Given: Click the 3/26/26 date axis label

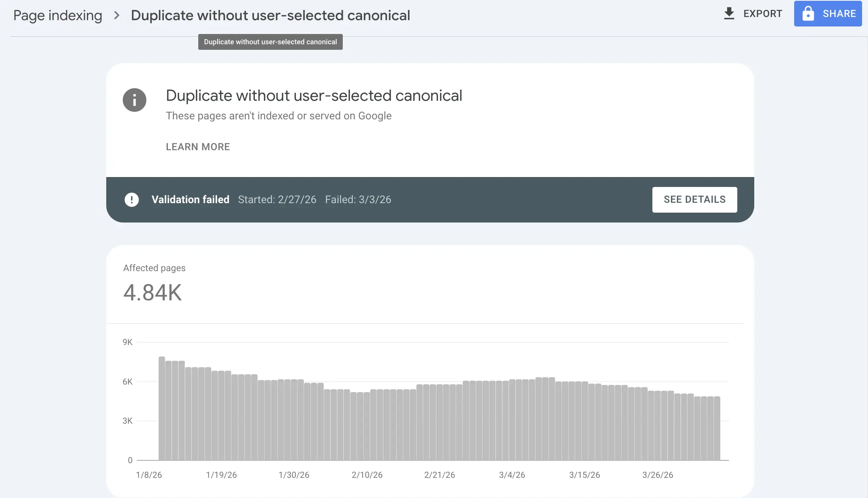Looking at the screenshot, I should (658, 475).
